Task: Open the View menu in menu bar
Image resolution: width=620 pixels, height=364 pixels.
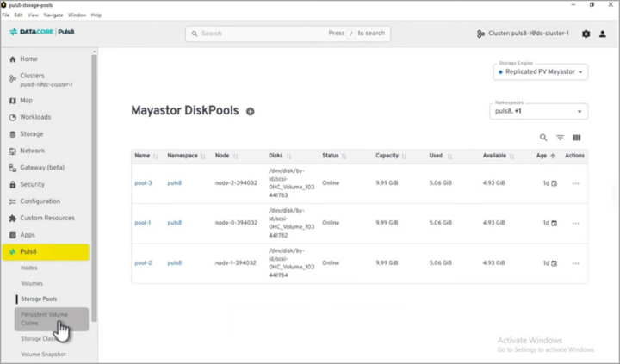Action: (33, 15)
